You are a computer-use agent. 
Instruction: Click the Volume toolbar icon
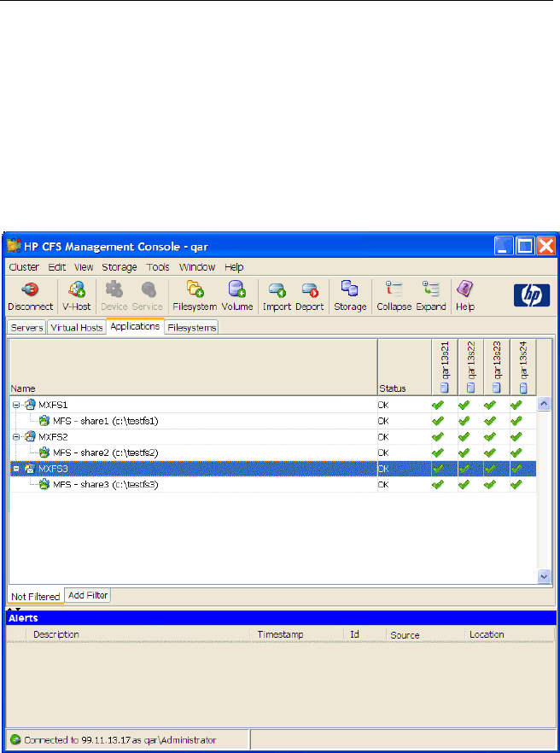(237, 295)
